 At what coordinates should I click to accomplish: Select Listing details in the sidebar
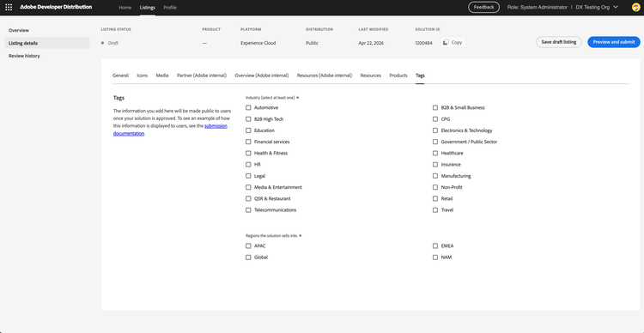pyautogui.click(x=47, y=43)
